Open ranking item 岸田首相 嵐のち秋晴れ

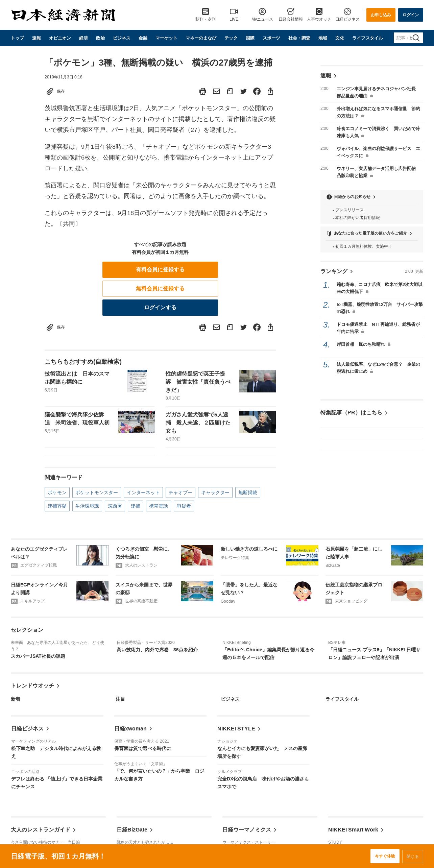[x=361, y=344]
